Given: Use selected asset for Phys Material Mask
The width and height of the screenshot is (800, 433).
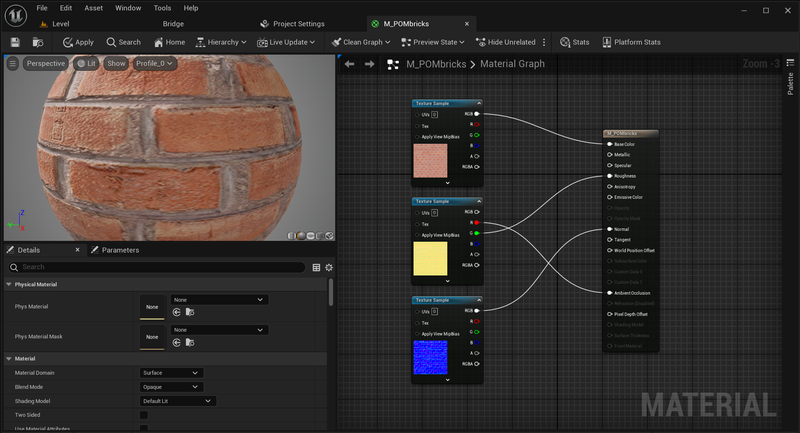Looking at the screenshot, I should [177, 343].
